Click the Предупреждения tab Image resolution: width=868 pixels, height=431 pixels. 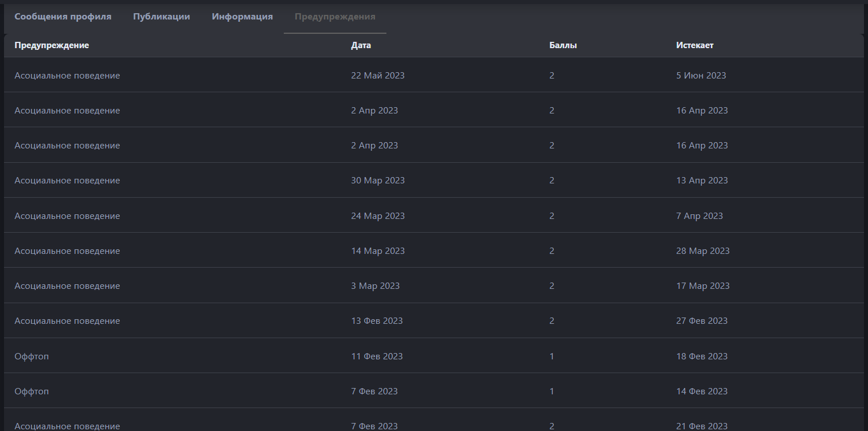click(x=335, y=17)
